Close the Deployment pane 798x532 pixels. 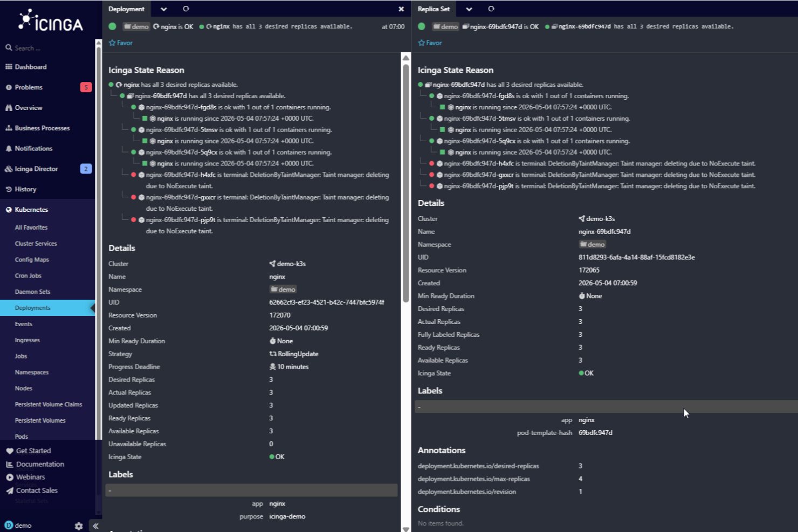(x=401, y=9)
